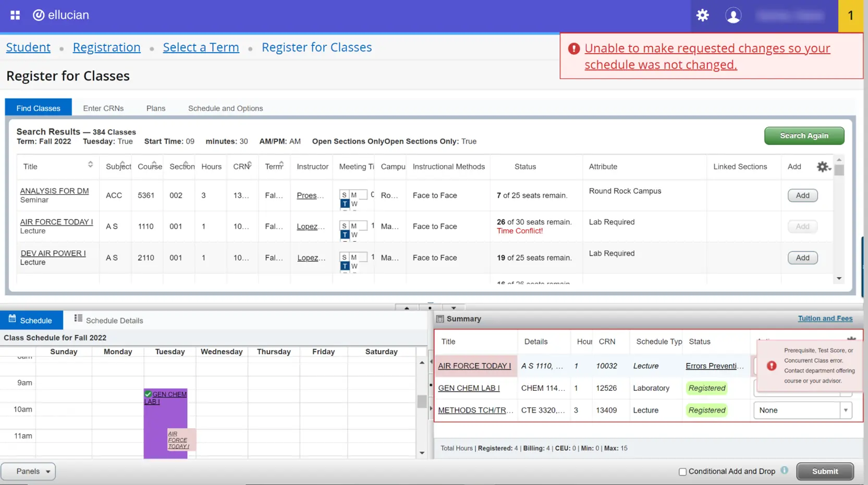The height and width of the screenshot is (485, 868).
Task: Collapse upper panel with the up arrow splitter
Action: tap(407, 308)
